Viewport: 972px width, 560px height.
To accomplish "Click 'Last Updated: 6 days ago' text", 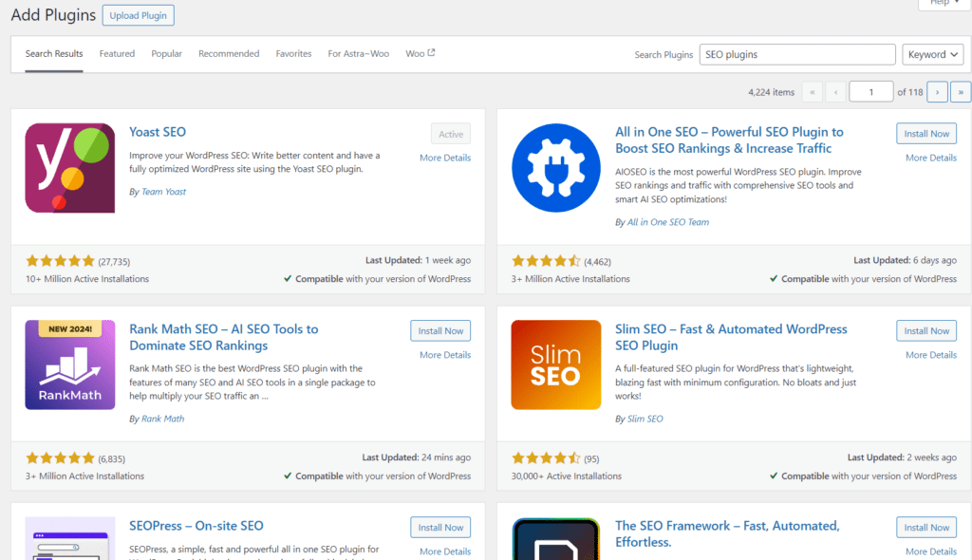I will coord(905,260).
